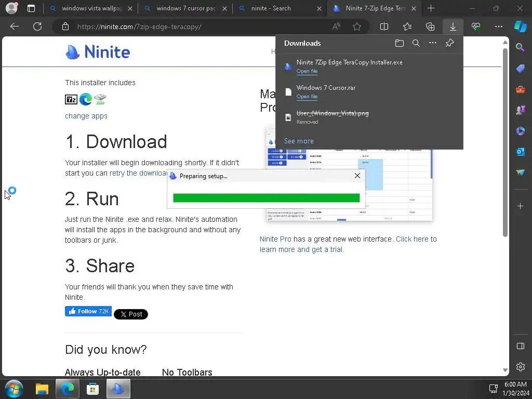This screenshot has width=532, height=399.
Task: Open sidebar Microsoft 365 icon
Action: (x=520, y=131)
